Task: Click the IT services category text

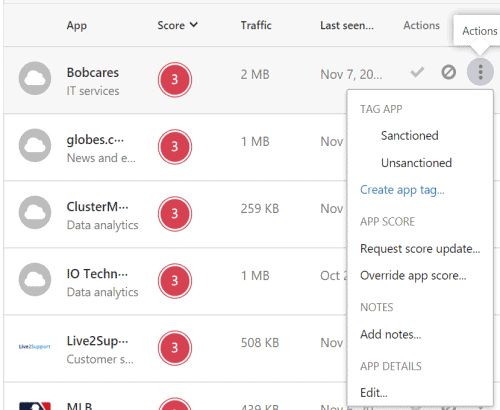Action: 93,91
